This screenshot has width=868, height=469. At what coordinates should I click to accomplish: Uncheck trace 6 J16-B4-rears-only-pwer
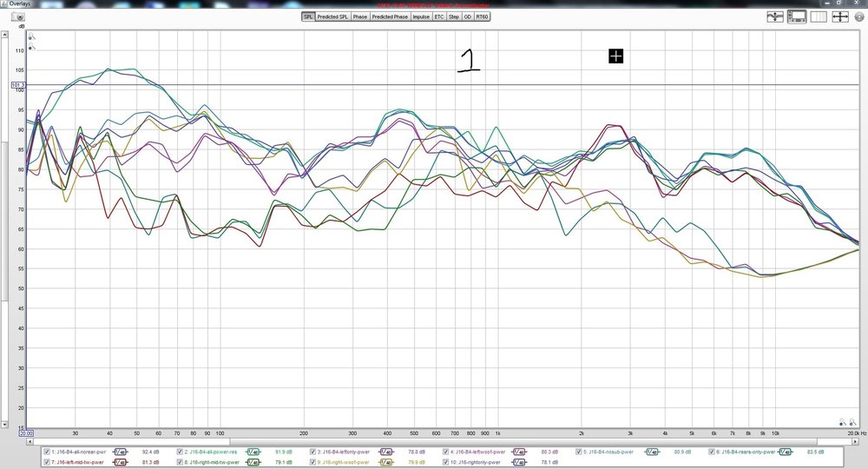[x=712, y=452]
